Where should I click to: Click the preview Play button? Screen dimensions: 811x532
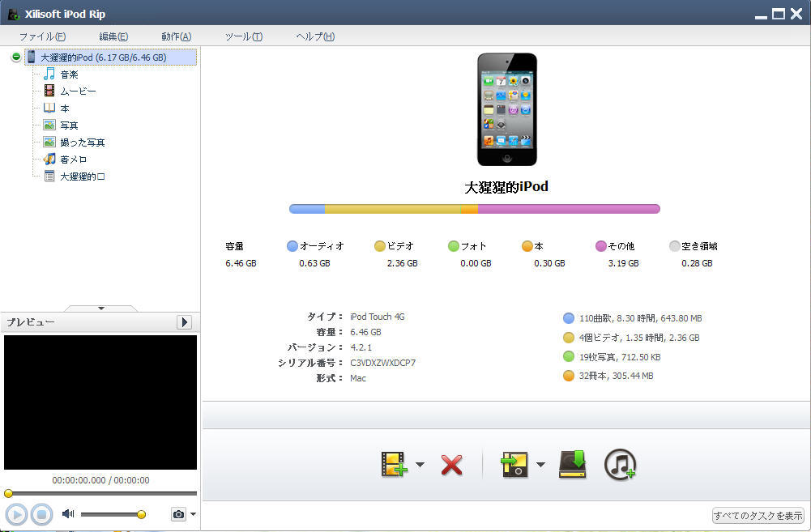(x=16, y=514)
